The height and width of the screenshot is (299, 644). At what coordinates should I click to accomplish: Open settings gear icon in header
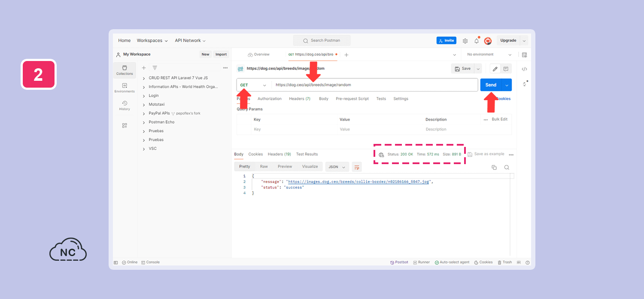point(465,41)
